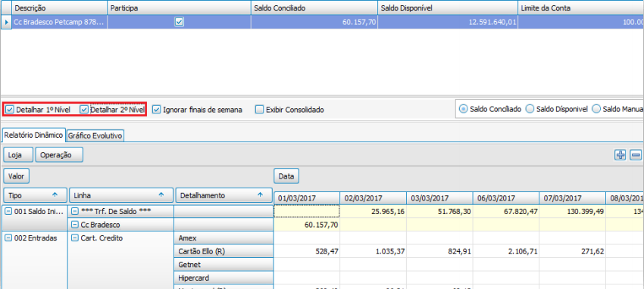Click the expand-all plus icon

click(621, 155)
